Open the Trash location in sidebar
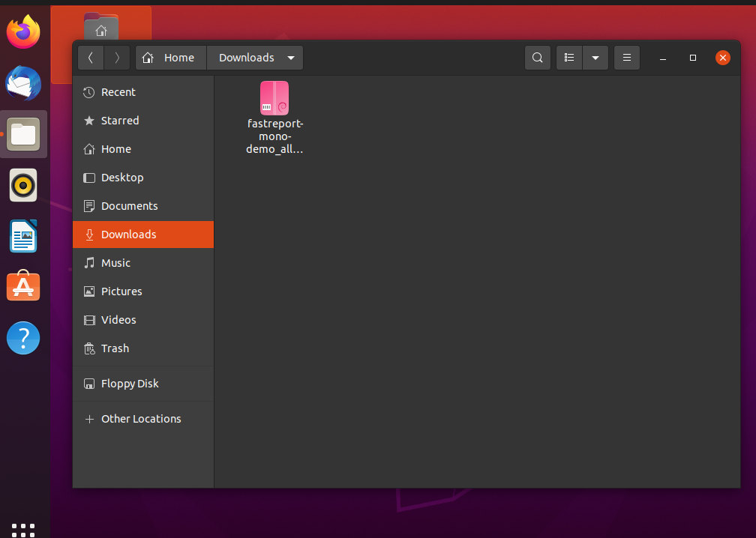Viewport: 756px width, 538px height. point(115,348)
